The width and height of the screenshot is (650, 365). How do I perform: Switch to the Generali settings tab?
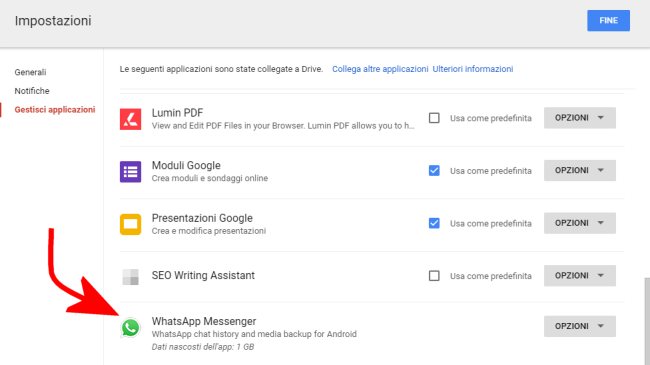click(30, 72)
